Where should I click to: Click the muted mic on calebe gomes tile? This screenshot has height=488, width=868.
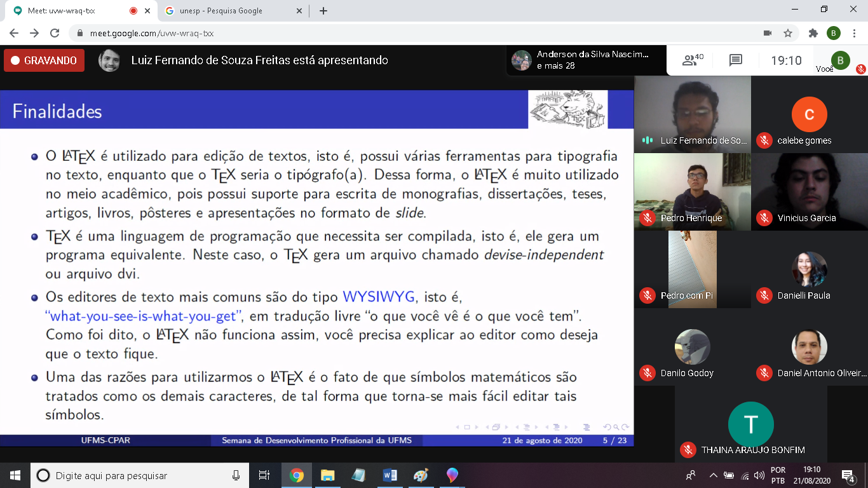764,140
